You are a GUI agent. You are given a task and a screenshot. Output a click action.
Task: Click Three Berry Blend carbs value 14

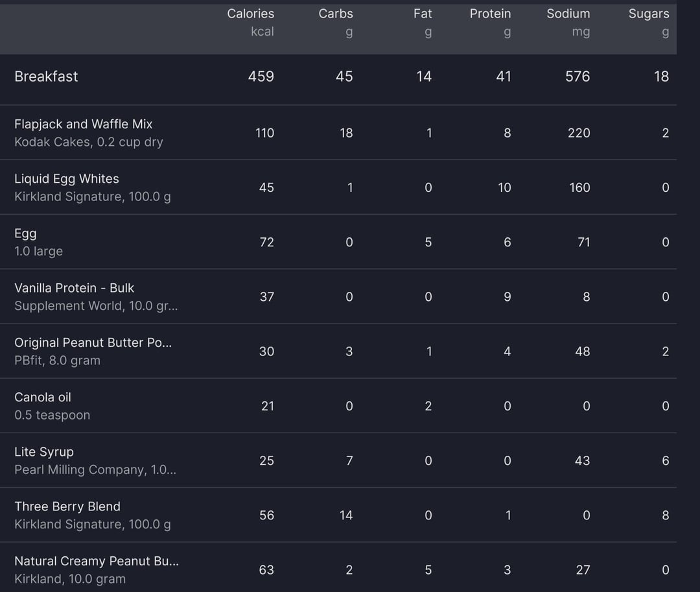[346, 515]
